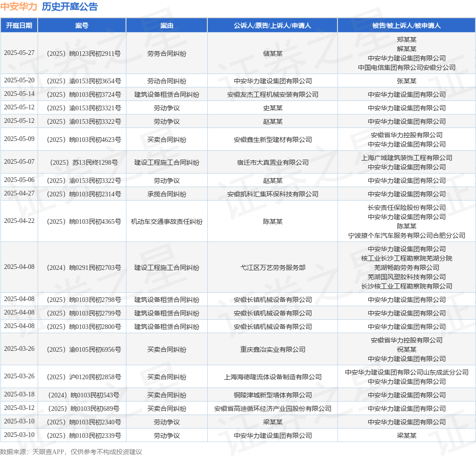
Task: Click defendant 中安华力建设集团有限公司山东成武分公司
Action: [406, 372]
